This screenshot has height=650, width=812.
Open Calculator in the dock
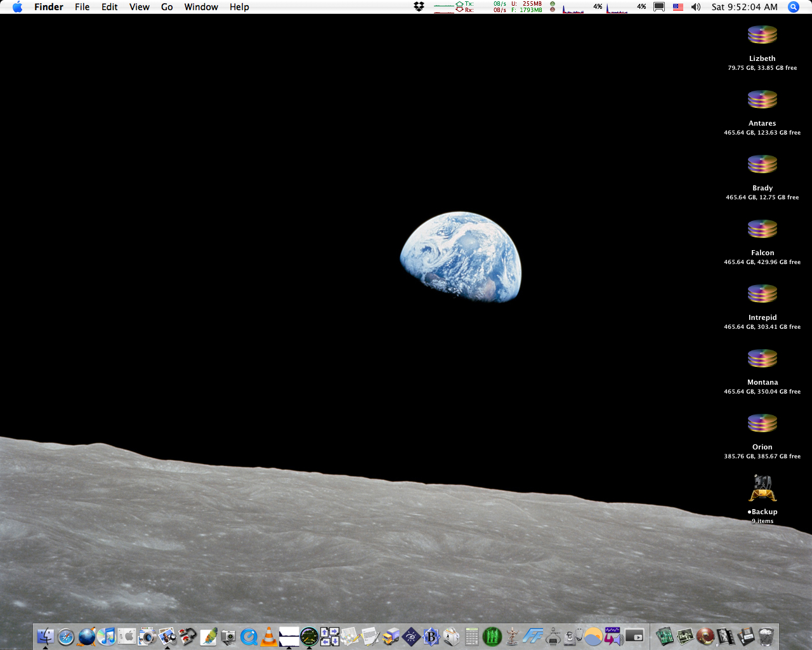click(472, 636)
